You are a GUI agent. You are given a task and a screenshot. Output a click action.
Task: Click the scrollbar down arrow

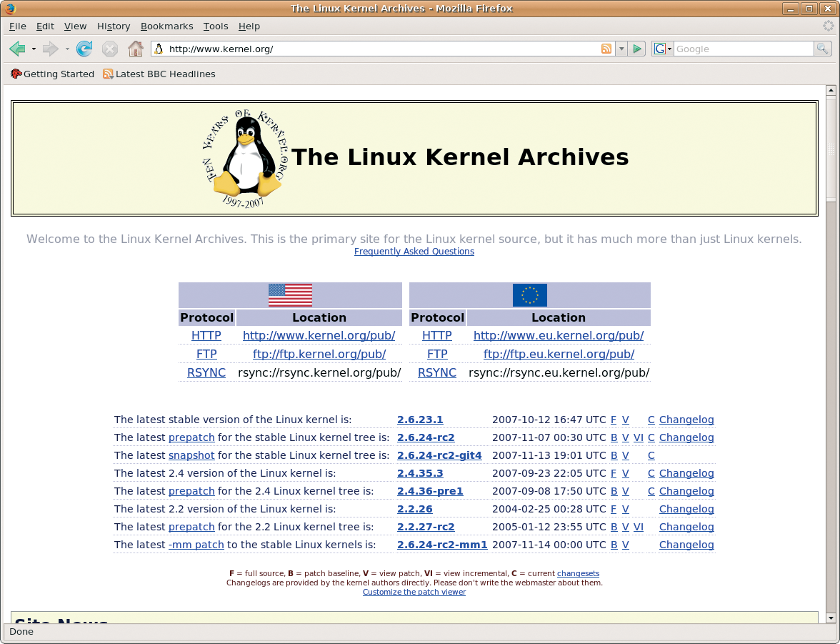click(x=831, y=618)
